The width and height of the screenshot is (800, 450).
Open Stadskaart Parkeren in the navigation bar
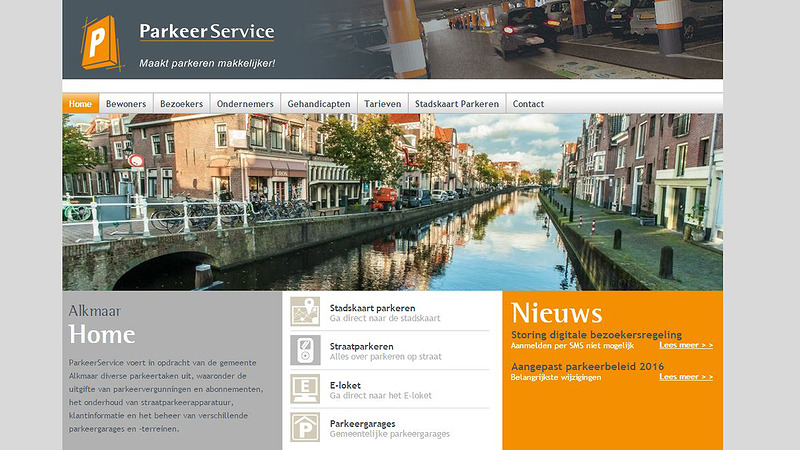(457, 104)
